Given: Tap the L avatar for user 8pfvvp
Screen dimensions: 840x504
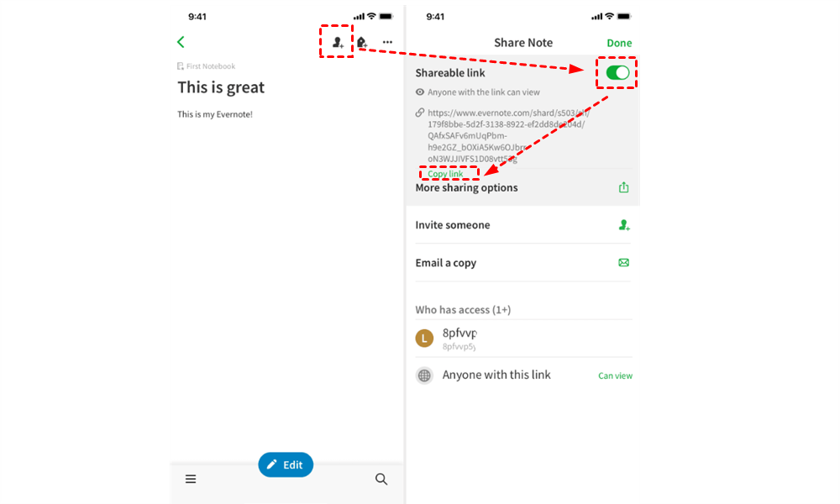Looking at the screenshot, I should [x=424, y=338].
